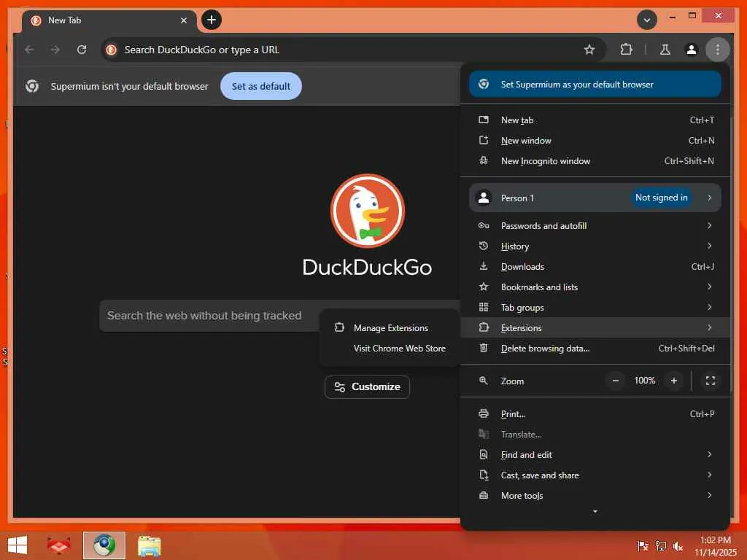Click the 100% zoom value

[645, 381]
